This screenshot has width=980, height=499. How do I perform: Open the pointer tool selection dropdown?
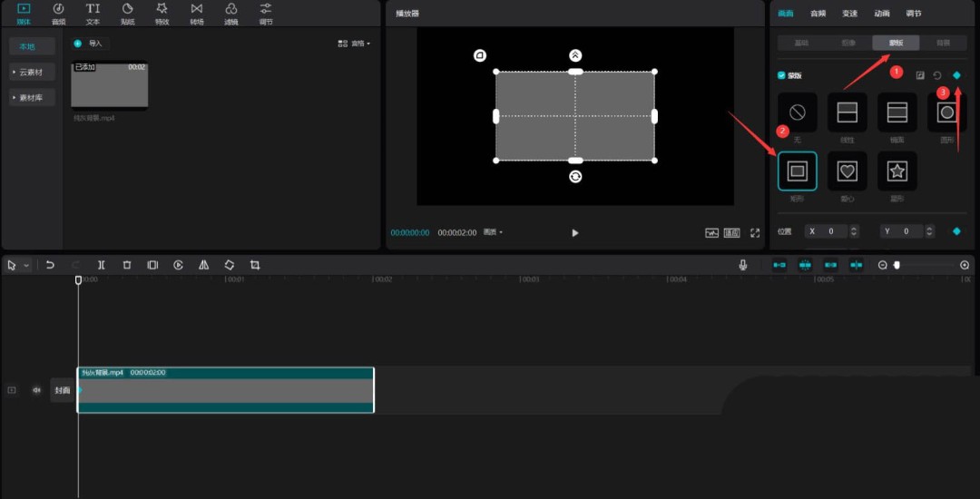pos(26,265)
